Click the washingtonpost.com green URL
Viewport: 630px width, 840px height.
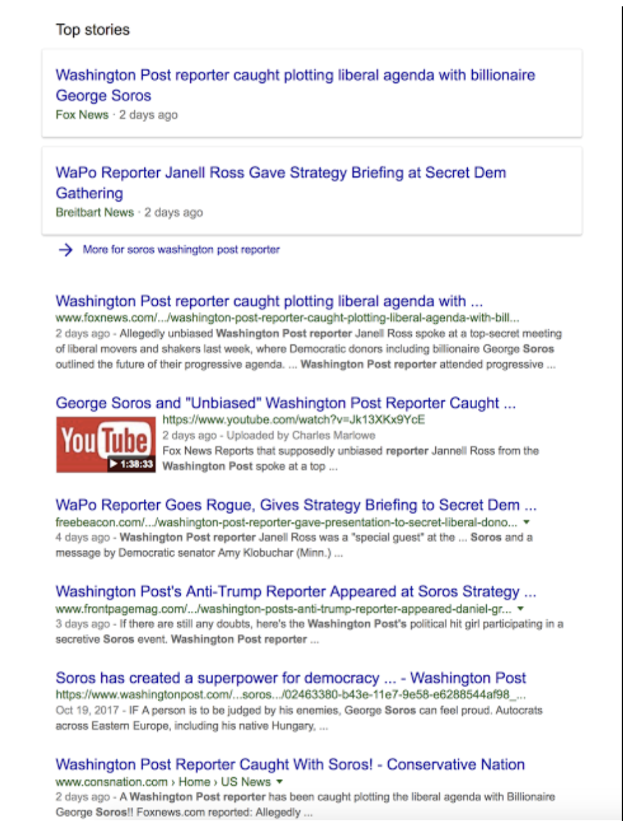(x=291, y=694)
